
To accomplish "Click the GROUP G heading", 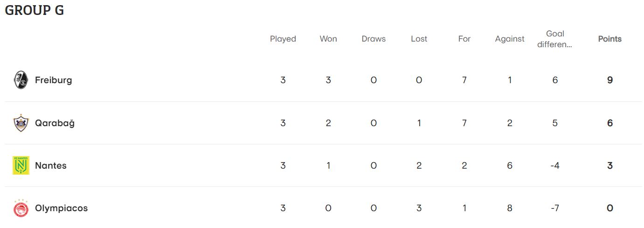I will point(35,10).
